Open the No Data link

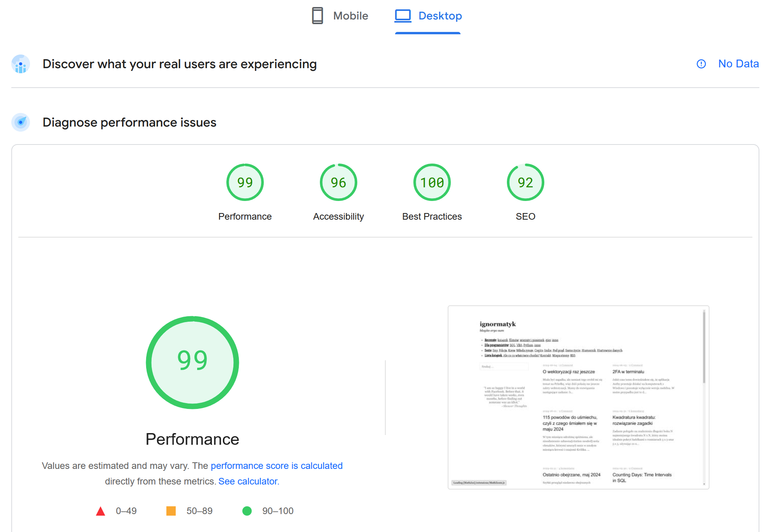738,64
